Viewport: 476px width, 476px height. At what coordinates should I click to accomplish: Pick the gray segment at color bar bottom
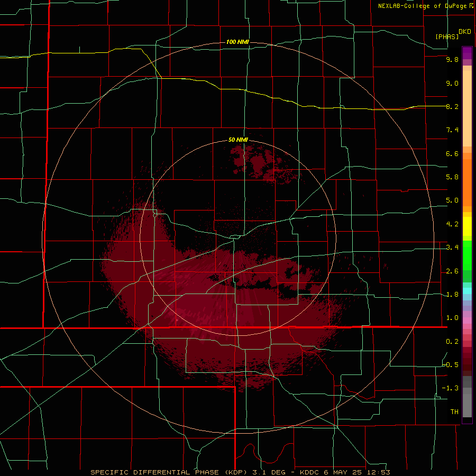[x=467, y=405]
